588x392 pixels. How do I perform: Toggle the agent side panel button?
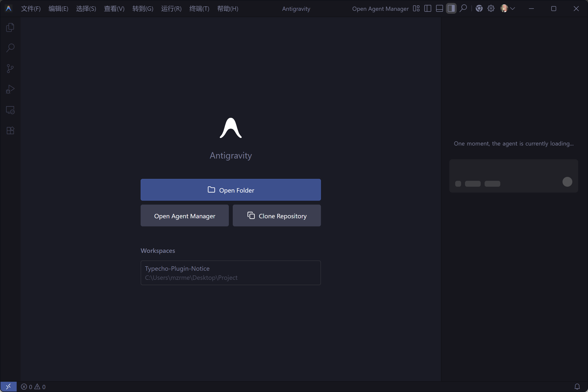point(451,9)
